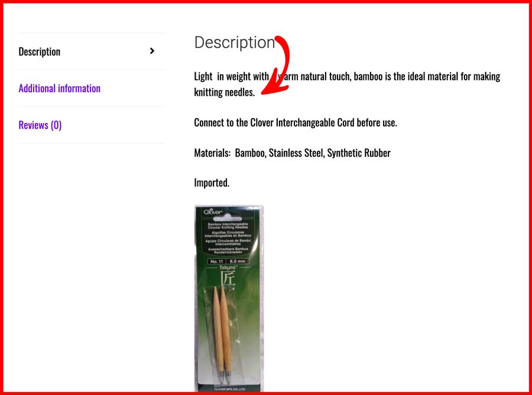The image size is (532, 395).
Task: Click the Clover logo on the package
Action: (213, 212)
